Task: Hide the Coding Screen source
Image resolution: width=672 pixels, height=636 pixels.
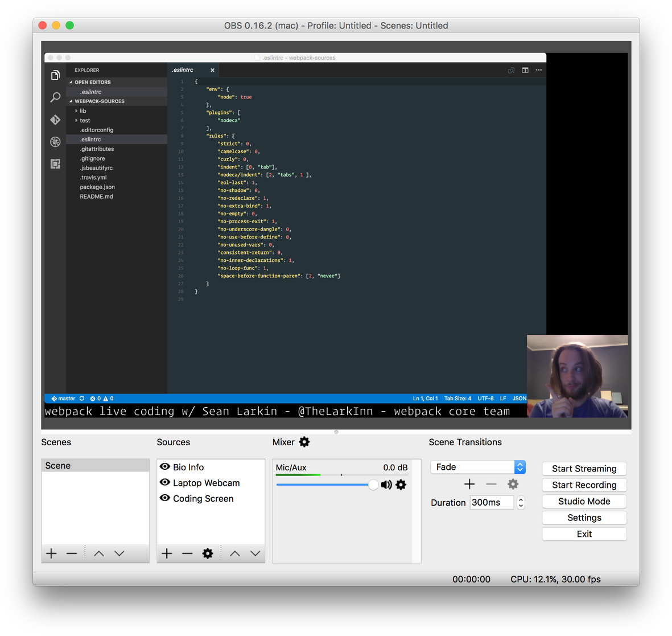Action: [x=165, y=498]
